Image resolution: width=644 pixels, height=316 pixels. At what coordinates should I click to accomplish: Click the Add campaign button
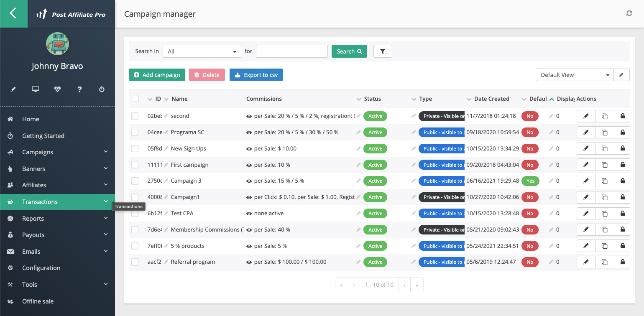(x=157, y=74)
